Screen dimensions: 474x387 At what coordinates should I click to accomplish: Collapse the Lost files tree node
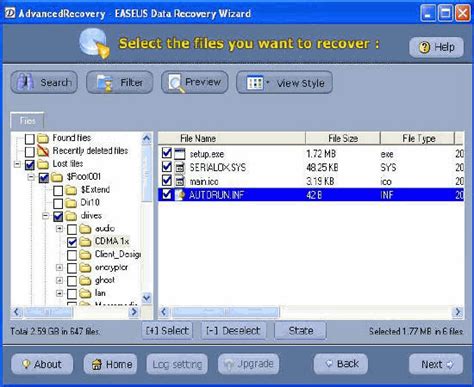coord(17,164)
